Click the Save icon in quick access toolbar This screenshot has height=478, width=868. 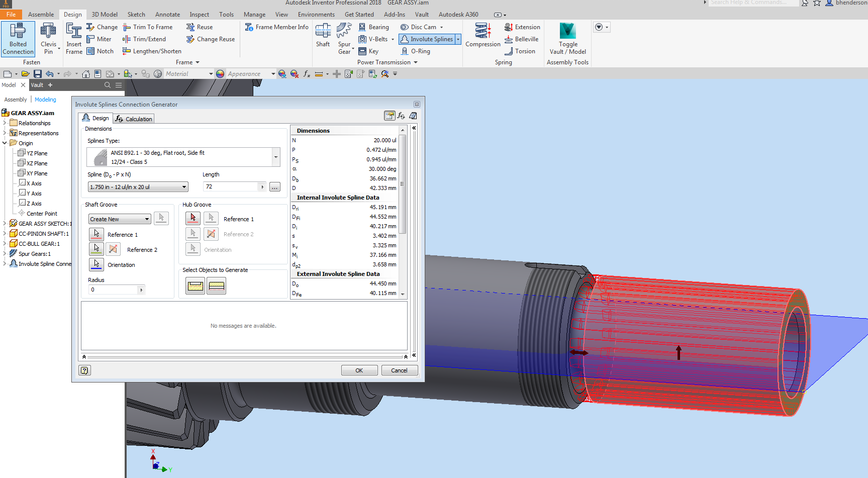(x=38, y=74)
